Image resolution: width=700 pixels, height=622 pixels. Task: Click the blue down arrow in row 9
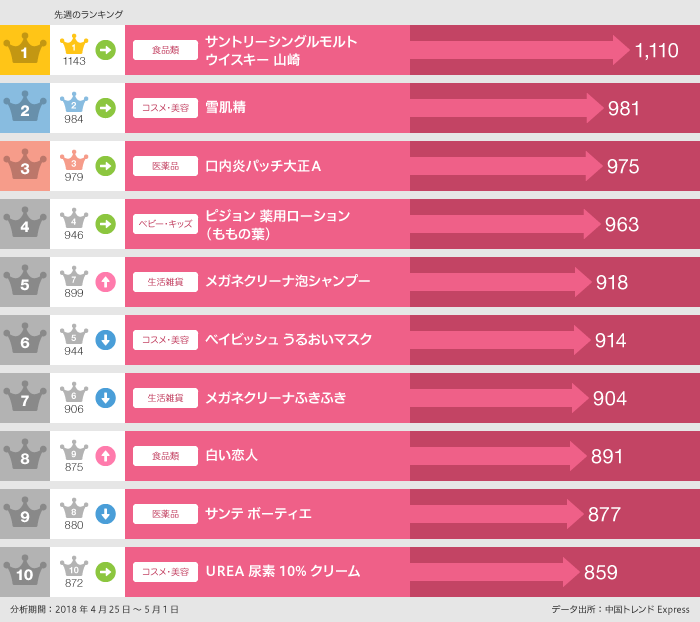coord(105,514)
